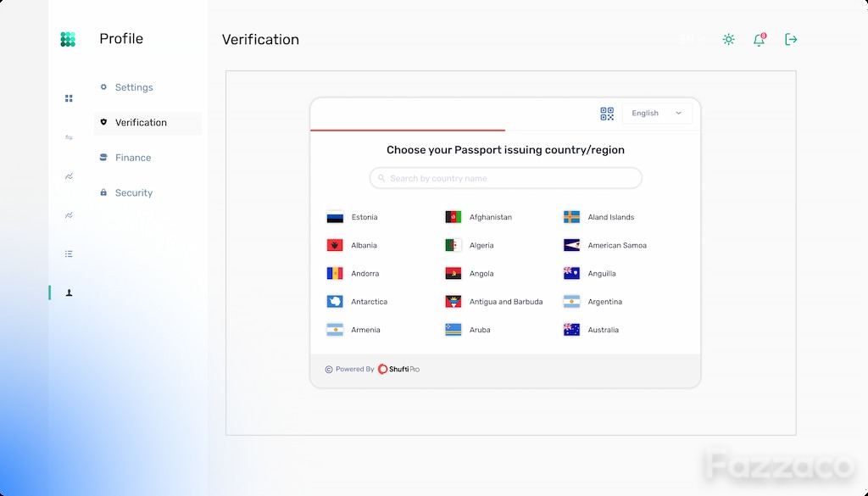Select Estonia flag icon
This screenshot has width=868, height=496.
335,217
